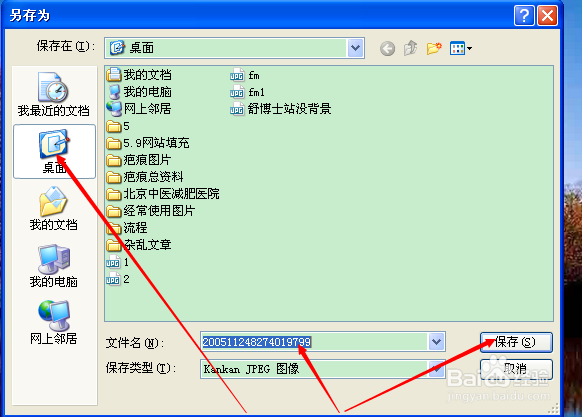Screen dimensions: 582x417
Task: Select JPG file fm1
Action: (x=247, y=92)
